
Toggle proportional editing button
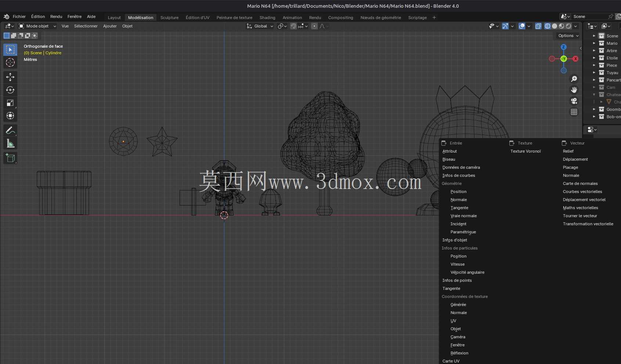314,26
